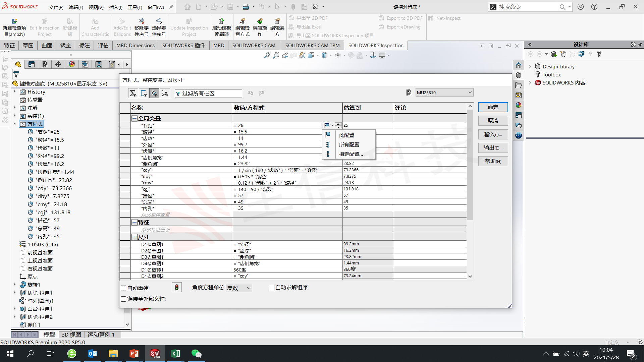Viewport: 644px width, 362px height.
Task: Open the MU25B10 configuration dropdown
Action: coord(444,93)
